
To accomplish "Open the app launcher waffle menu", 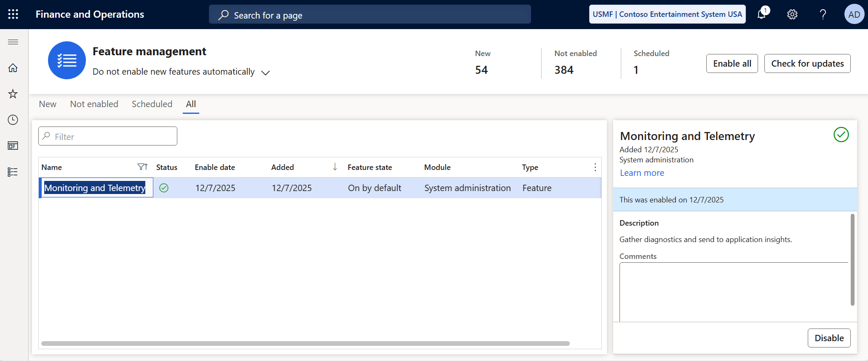I will pos(13,14).
